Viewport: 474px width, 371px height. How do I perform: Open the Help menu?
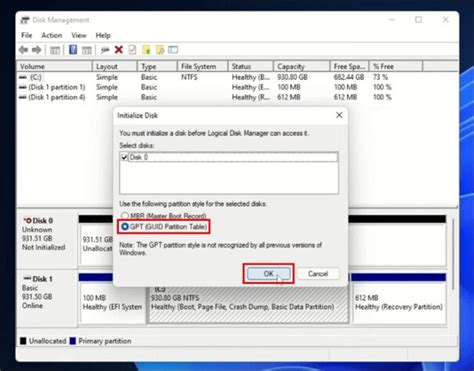pyautogui.click(x=103, y=35)
